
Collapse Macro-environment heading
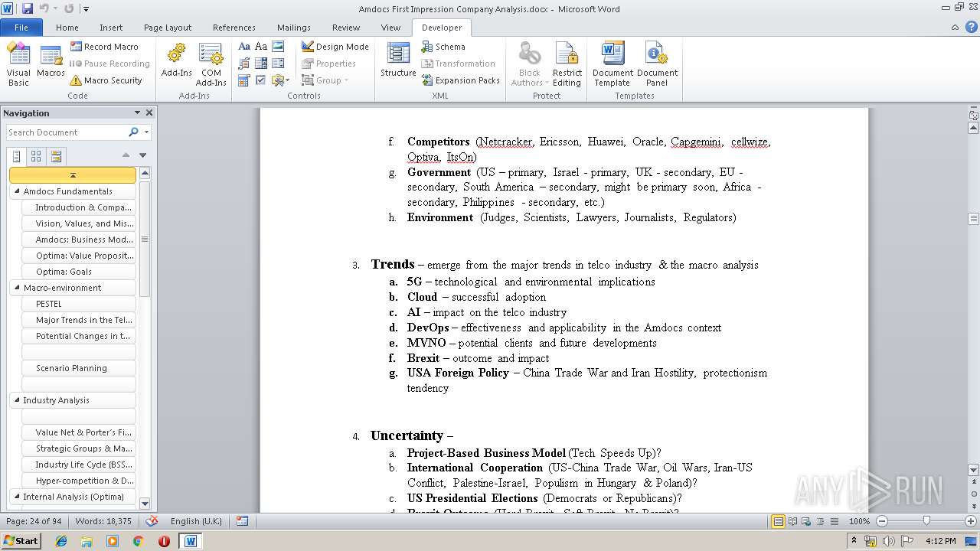coord(17,288)
